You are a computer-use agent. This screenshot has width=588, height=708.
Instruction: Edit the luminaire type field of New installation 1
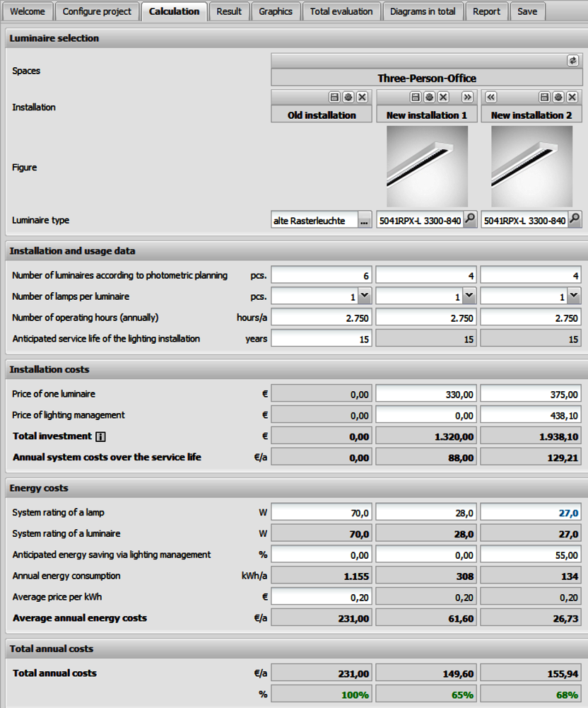pos(420,221)
